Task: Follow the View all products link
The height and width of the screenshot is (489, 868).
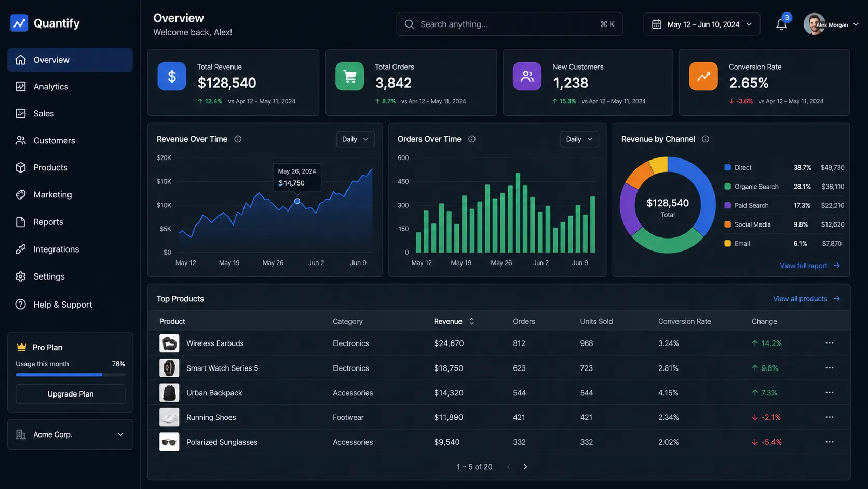Action: pos(806,299)
